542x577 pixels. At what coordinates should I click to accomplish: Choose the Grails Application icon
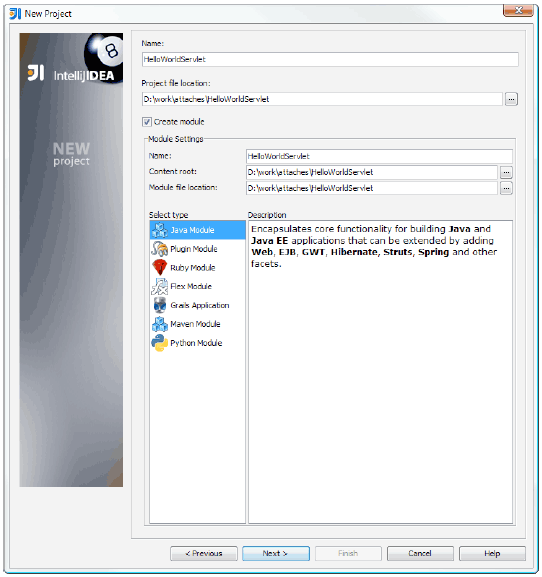[159, 305]
